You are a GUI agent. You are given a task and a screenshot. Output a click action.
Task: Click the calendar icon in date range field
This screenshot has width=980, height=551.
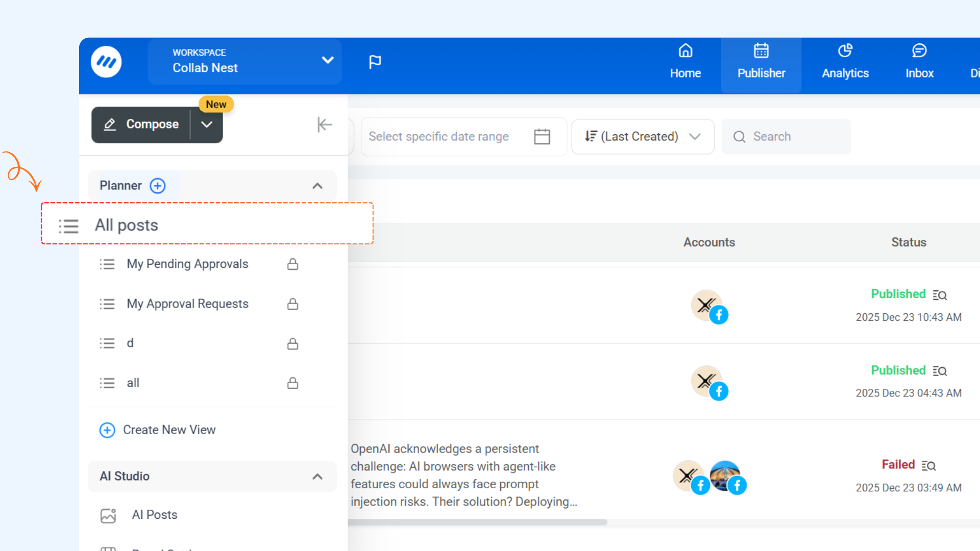542,137
